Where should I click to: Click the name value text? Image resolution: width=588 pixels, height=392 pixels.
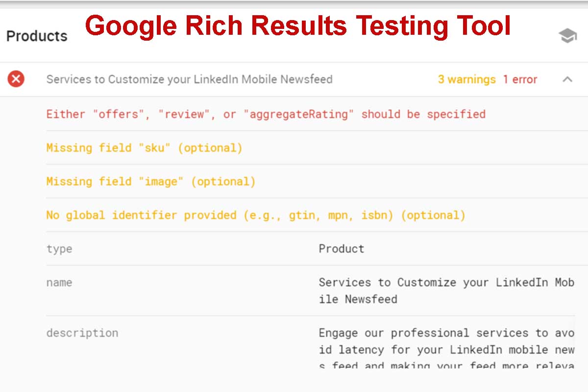click(446, 291)
